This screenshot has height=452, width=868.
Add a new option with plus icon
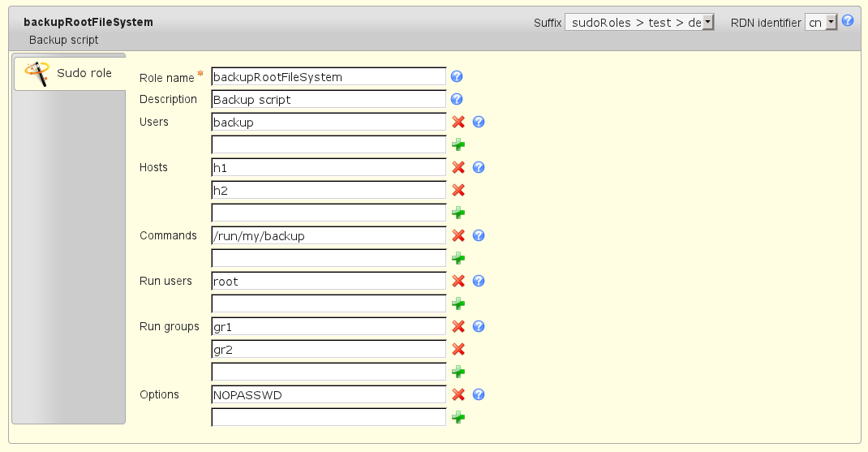click(x=458, y=418)
